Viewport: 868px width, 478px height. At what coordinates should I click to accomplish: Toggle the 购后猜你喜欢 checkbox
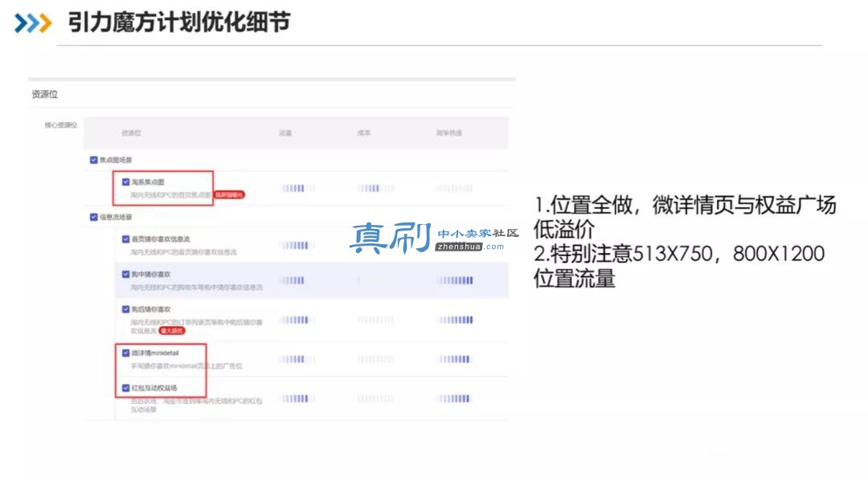pyautogui.click(x=125, y=309)
